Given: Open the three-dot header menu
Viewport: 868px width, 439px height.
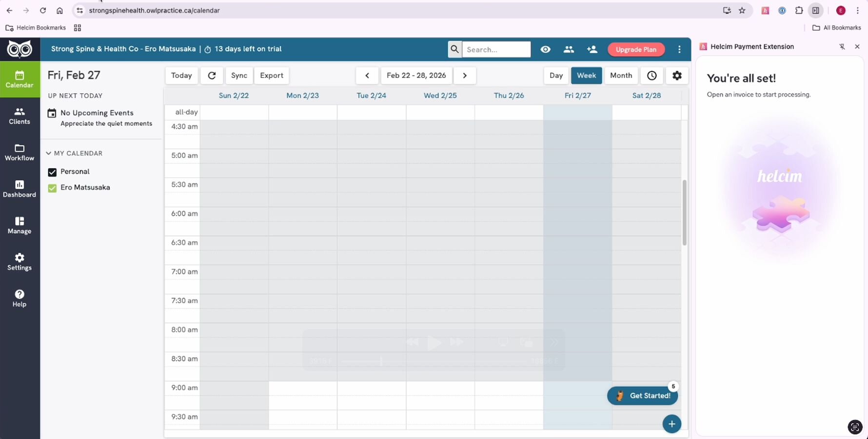Looking at the screenshot, I should pos(679,49).
